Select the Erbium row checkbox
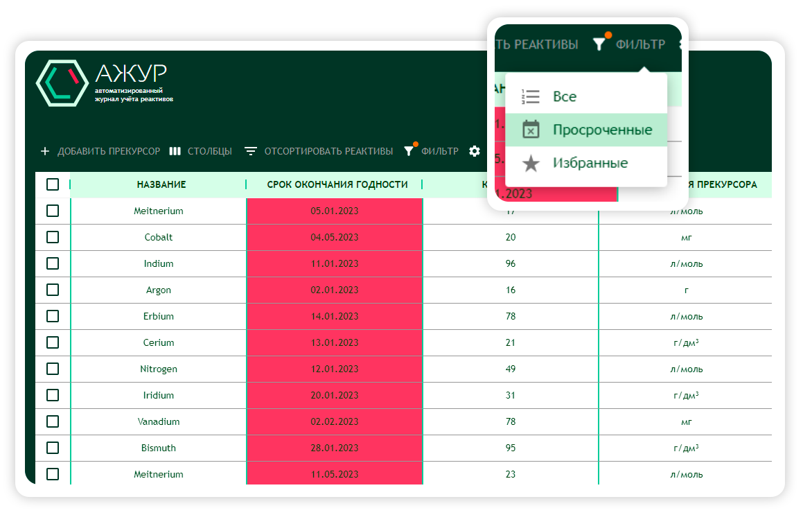 [x=53, y=316]
